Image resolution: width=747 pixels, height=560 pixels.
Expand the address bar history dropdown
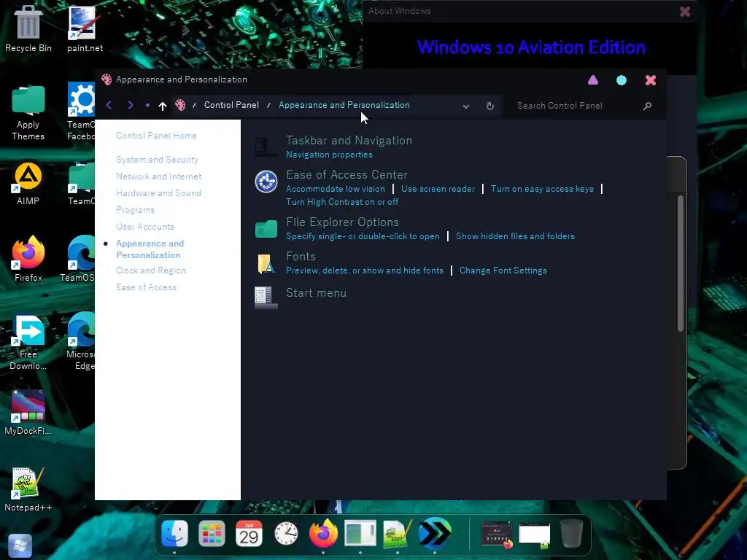coord(466,106)
